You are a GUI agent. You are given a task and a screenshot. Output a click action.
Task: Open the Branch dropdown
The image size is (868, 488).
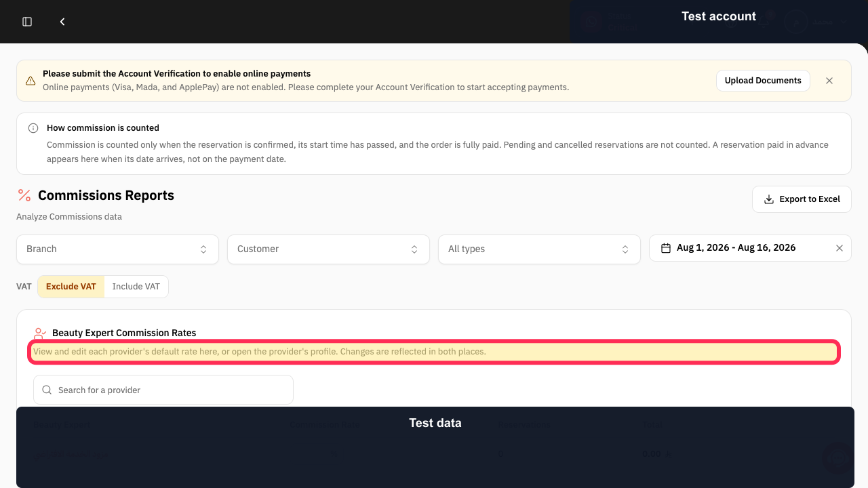click(x=117, y=249)
